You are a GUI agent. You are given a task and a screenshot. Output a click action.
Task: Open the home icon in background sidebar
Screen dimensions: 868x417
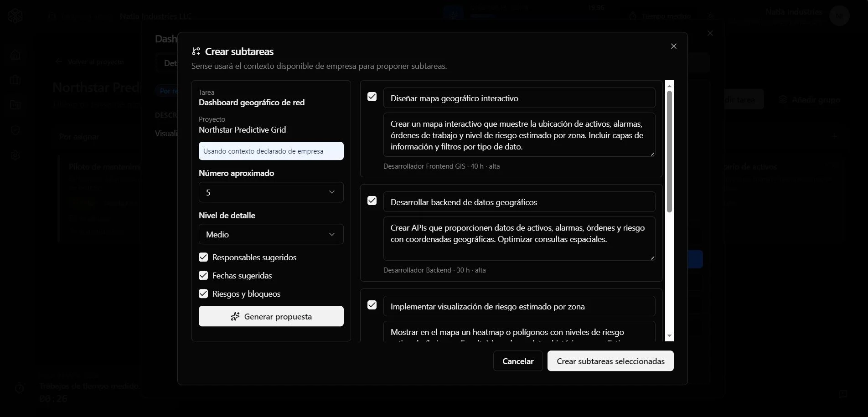pos(15,55)
